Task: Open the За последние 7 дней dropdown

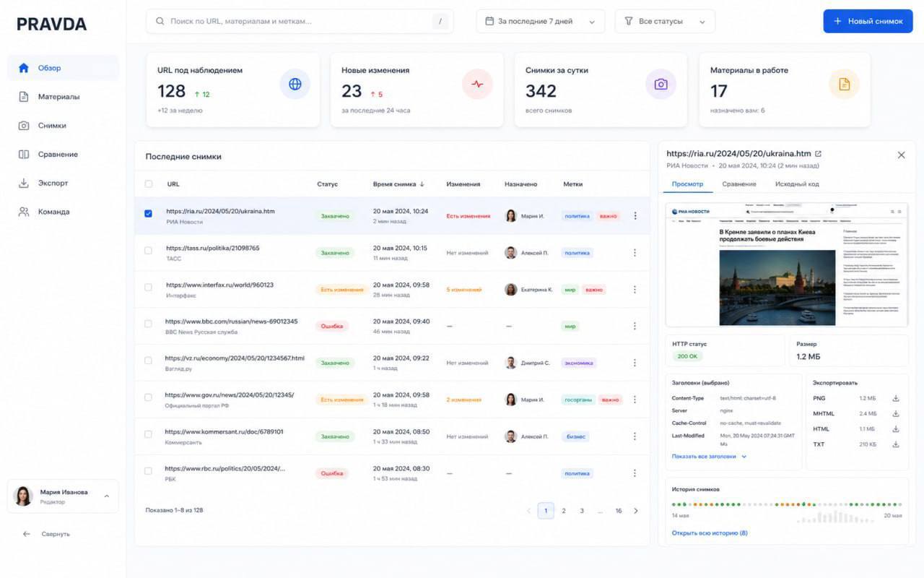Action: 541,22
